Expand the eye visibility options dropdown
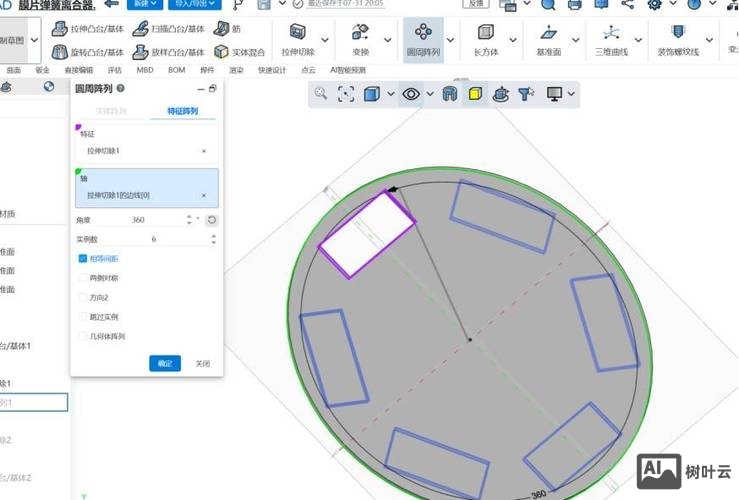The image size is (739, 500). click(430, 94)
